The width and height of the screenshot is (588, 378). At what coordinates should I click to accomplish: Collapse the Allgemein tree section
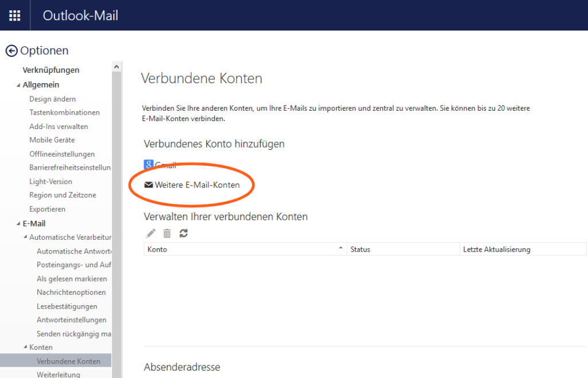click(18, 85)
